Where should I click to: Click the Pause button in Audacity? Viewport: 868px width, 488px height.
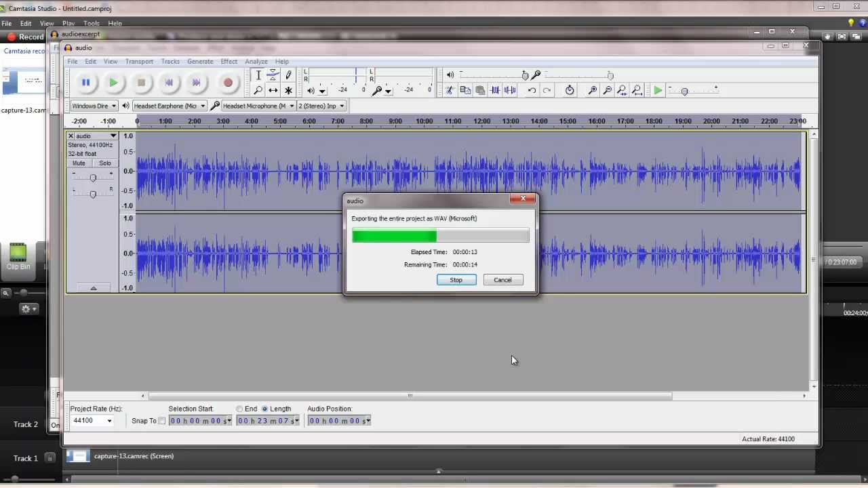(86, 83)
